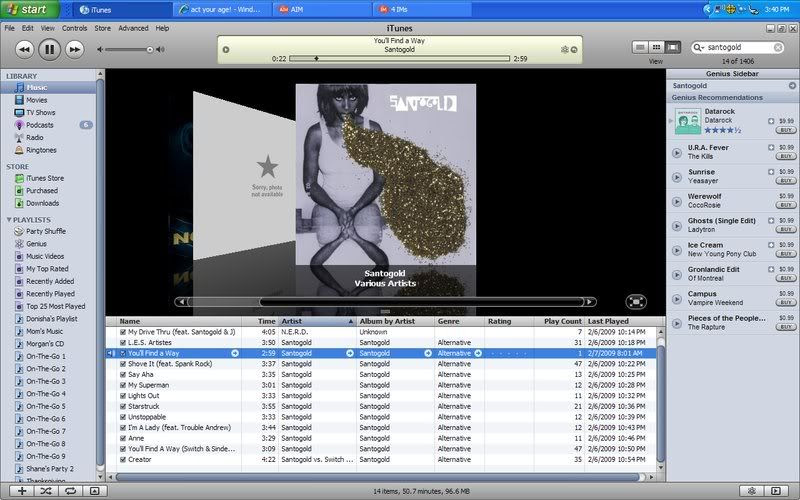Uncheck the Starstruck checkbox
The width and height of the screenshot is (800, 500).
click(123, 407)
